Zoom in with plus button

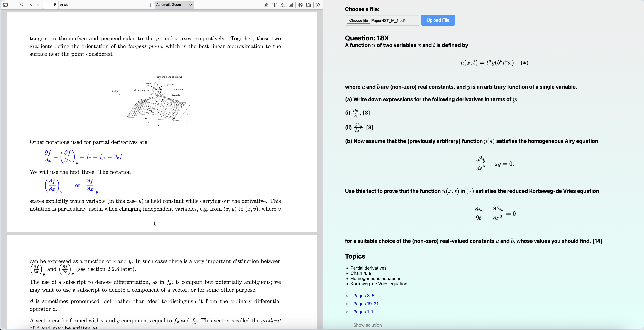[150, 5]
